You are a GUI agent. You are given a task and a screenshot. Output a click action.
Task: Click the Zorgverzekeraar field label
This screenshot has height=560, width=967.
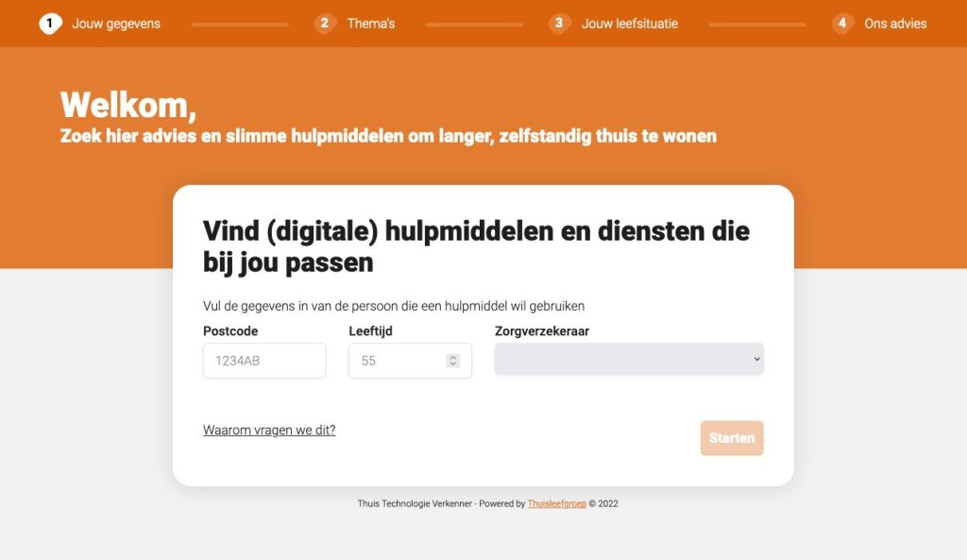pyautogui.click(x=542, y=331)
